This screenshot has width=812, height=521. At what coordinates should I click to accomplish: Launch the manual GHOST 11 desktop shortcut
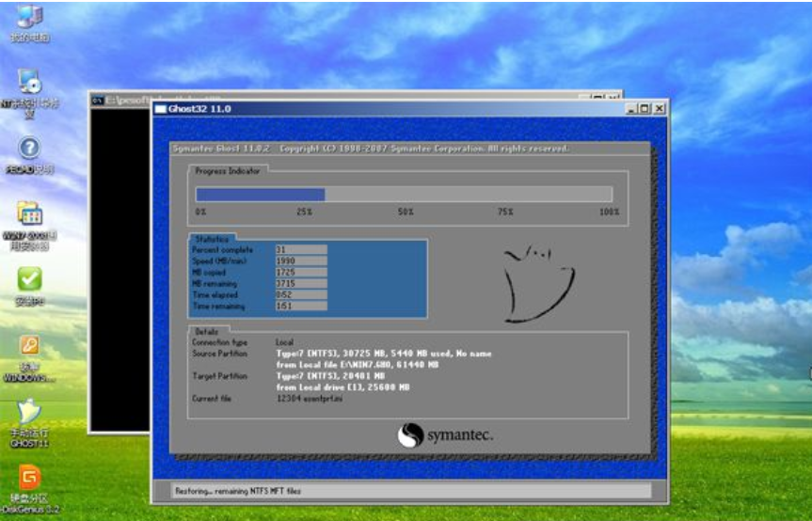tap(30, 413)
